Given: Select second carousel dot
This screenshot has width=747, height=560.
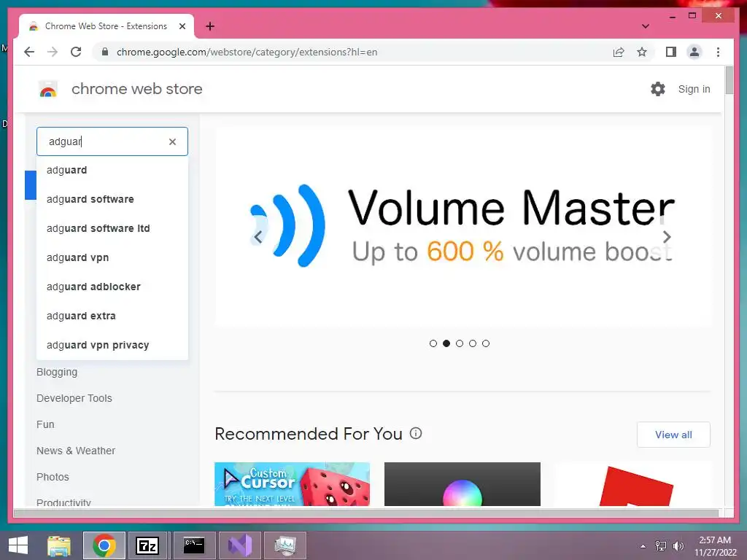Looking at the screenshot, I should pyautogui.click(x=446, y=343).
